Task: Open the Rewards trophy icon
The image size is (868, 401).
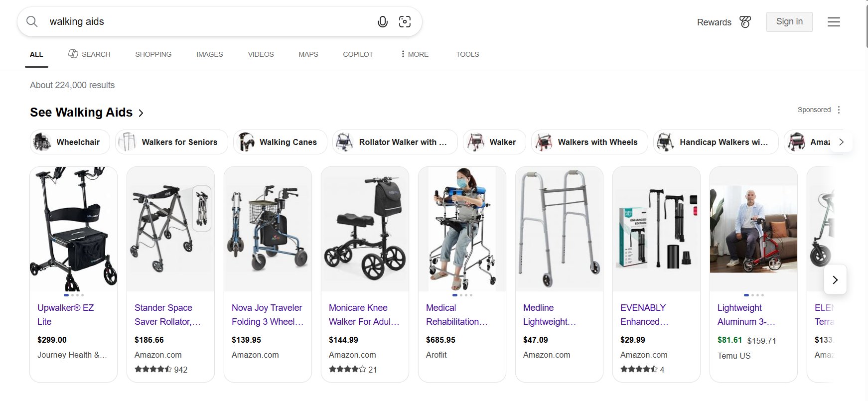Action: (x=745, y=22)
